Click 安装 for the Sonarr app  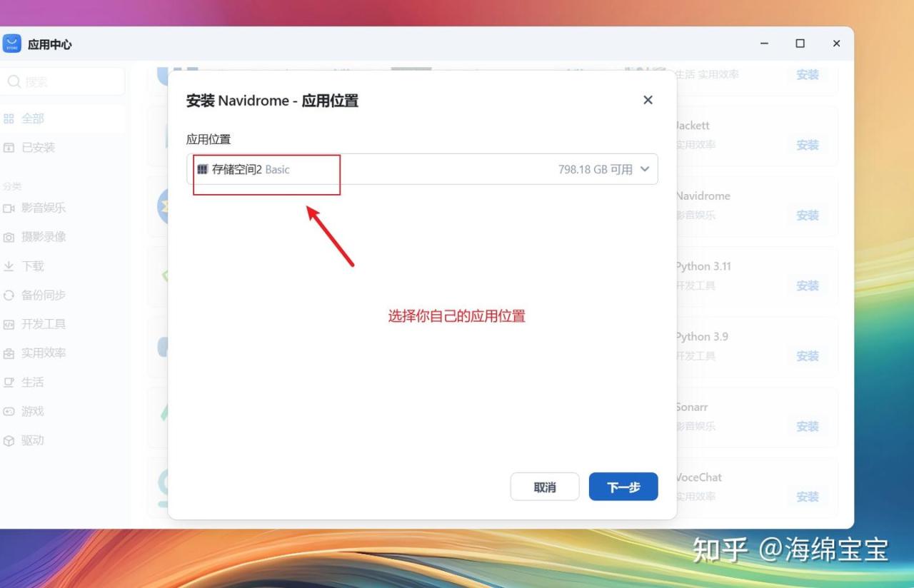[808, 427]
